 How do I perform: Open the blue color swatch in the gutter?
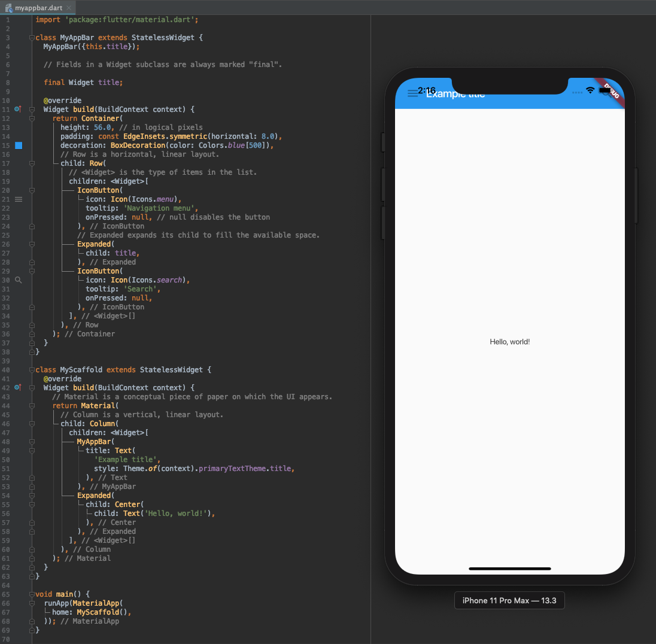pos(19,145)
